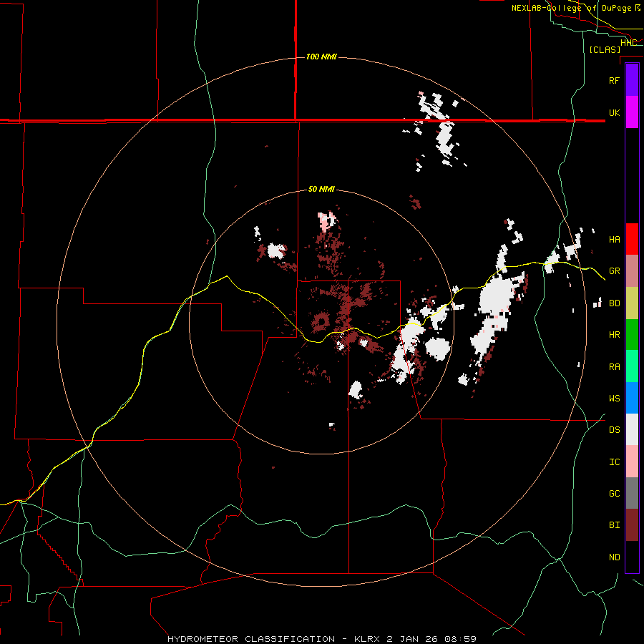Click the IC legend label
Viewport: 644px width, 644px height.
(614, 462)
